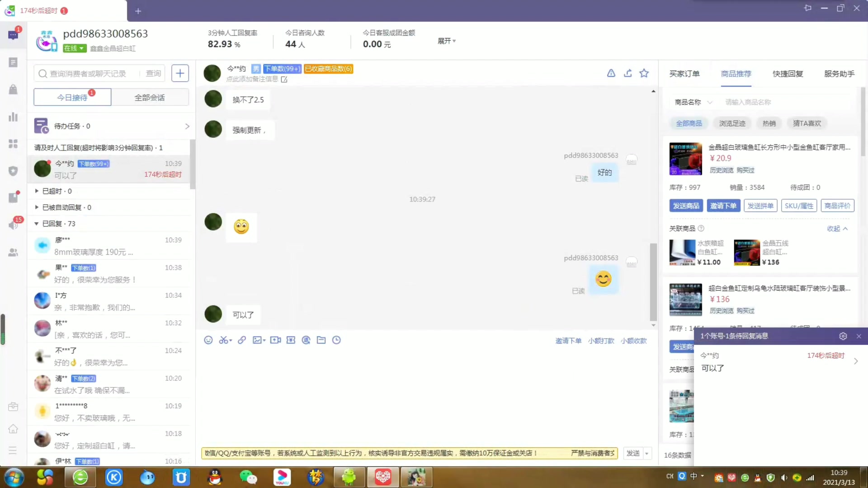Screen dimensions: 868x488
Task: Open settings gear in pending message popup
Action: coord(843,336)
